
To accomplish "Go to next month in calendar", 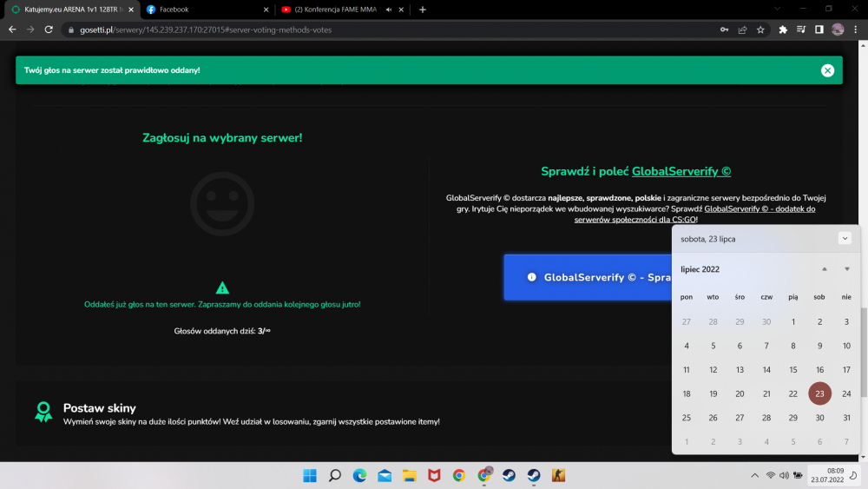I will click(847, 269).
